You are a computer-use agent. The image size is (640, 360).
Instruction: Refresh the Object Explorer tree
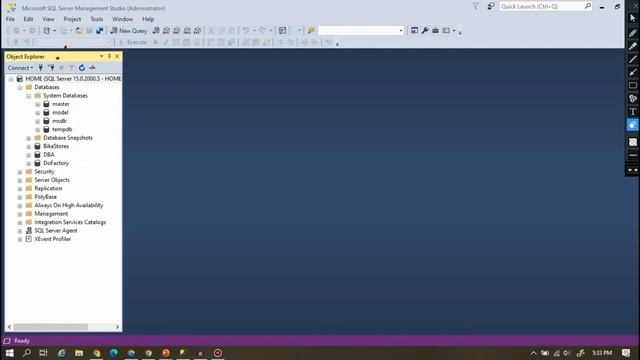[82, 68]
